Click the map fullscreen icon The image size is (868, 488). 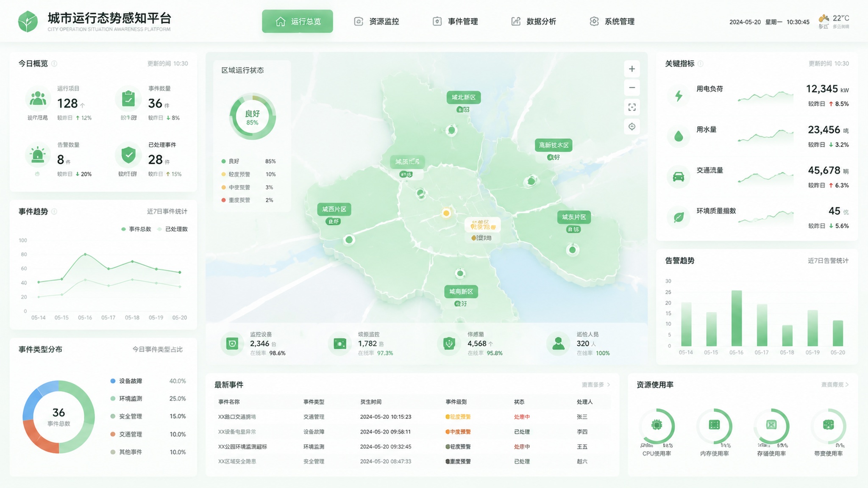(x=632, y=107)
